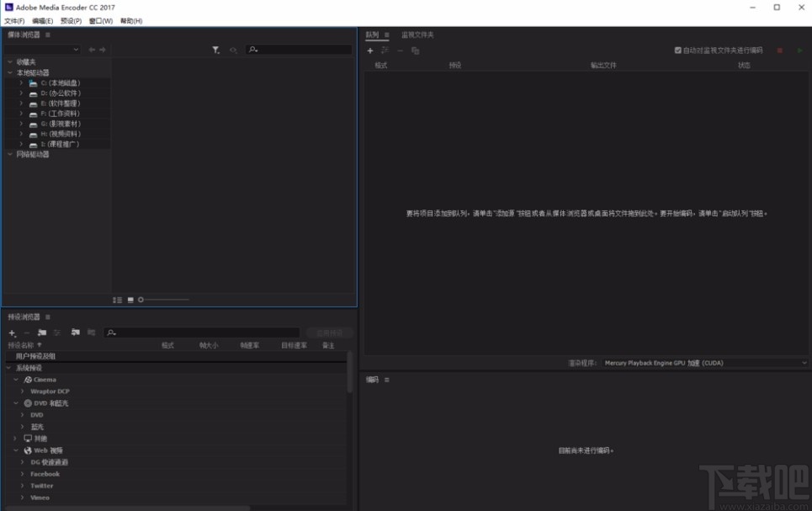Click the Add Source plus icon in Queue
Image resolution: width=812 pixels, height=511 pixels.
point(369,51)
